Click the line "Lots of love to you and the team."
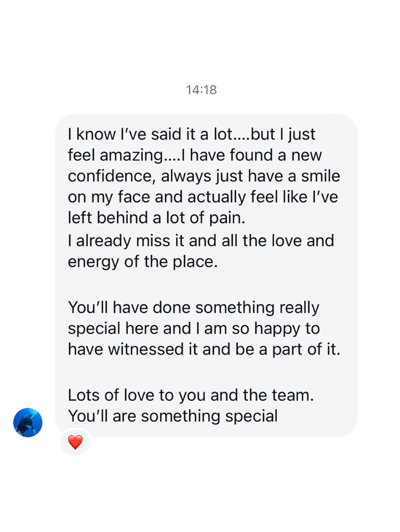The height and width of the screenshot is (532, 400). [191, 395]
